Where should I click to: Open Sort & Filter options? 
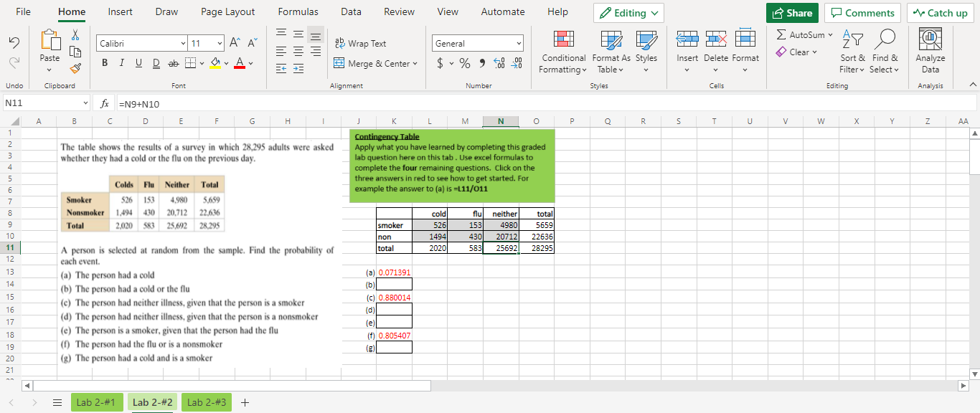coord(852,52)
